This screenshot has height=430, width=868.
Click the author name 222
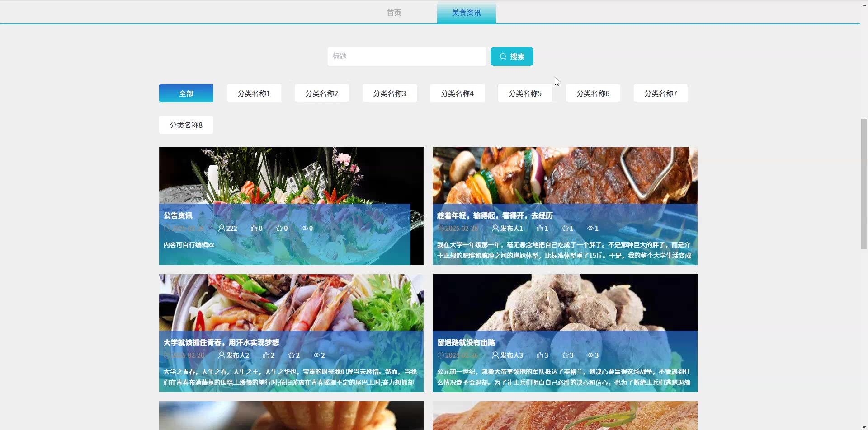tap(232, 229)
